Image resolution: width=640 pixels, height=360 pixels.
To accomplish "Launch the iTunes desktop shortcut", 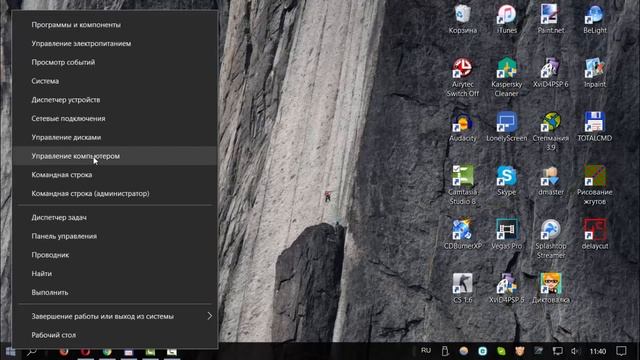I will tap(507, 19).
